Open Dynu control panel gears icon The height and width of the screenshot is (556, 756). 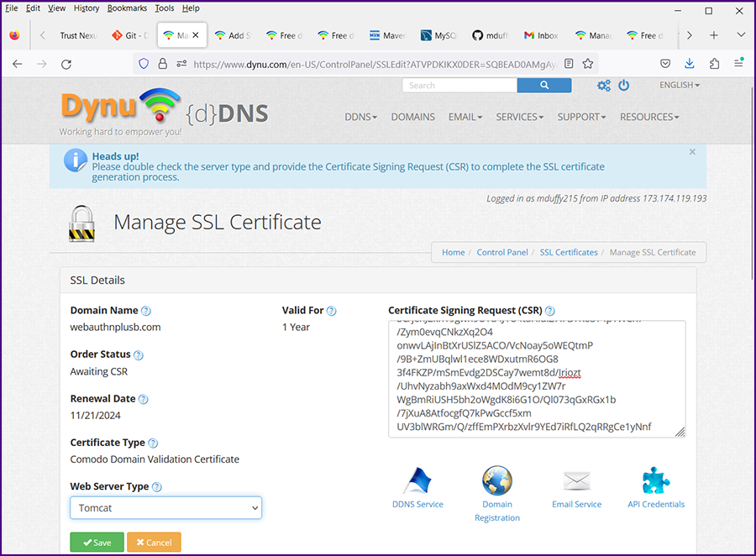pos(604,86)
